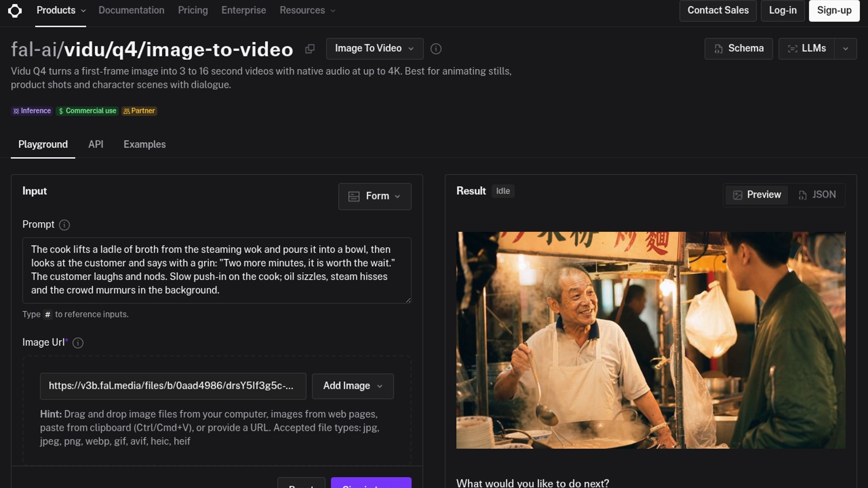Viewport: 868px width, 488px height.
Task: Open the info icon beside Image To Video
Action: 436,49
